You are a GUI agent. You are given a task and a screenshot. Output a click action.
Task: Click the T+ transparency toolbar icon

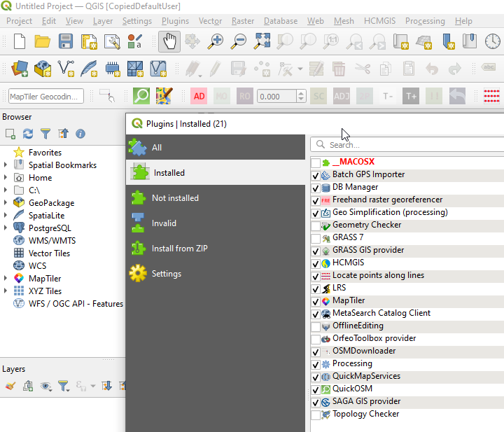[411, 96]
